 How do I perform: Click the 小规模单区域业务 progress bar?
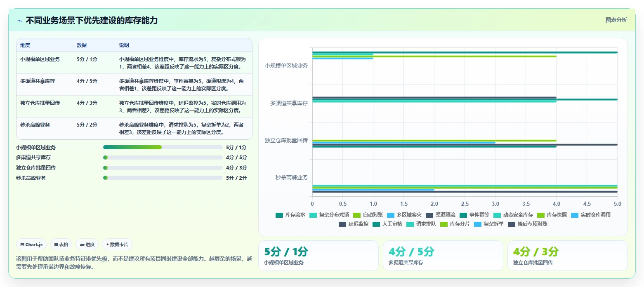pos(163,147)
